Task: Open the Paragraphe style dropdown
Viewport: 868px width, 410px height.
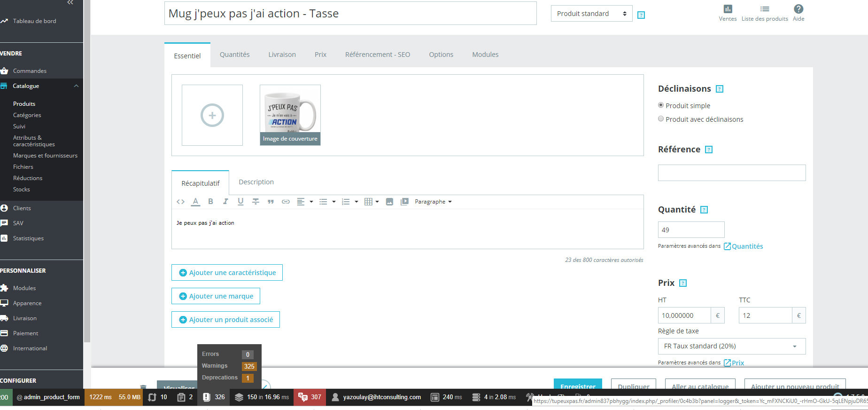Action: pos(433,202)
